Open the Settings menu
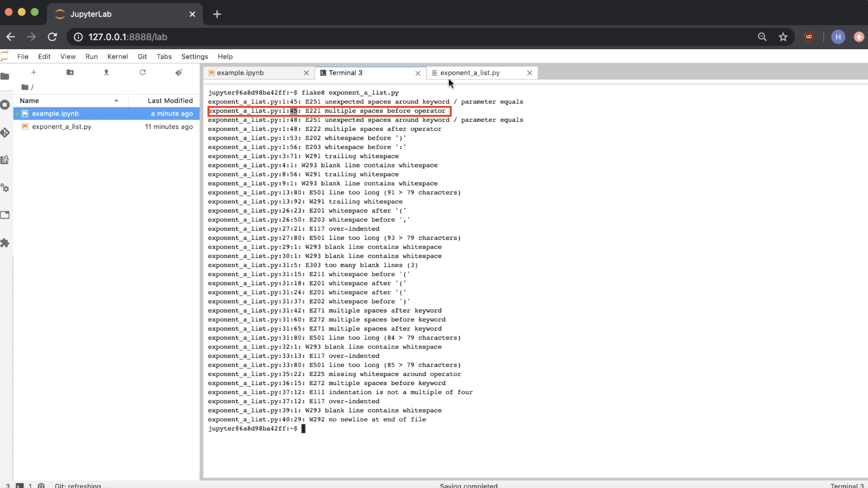This screenshot has height=488, width=868. (x=194, y=57)
